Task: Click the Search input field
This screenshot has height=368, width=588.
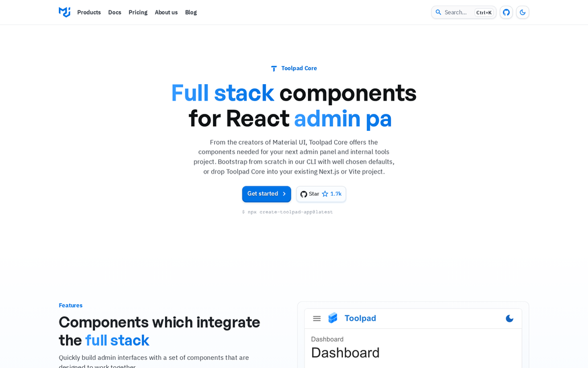Action: [464, 12]
